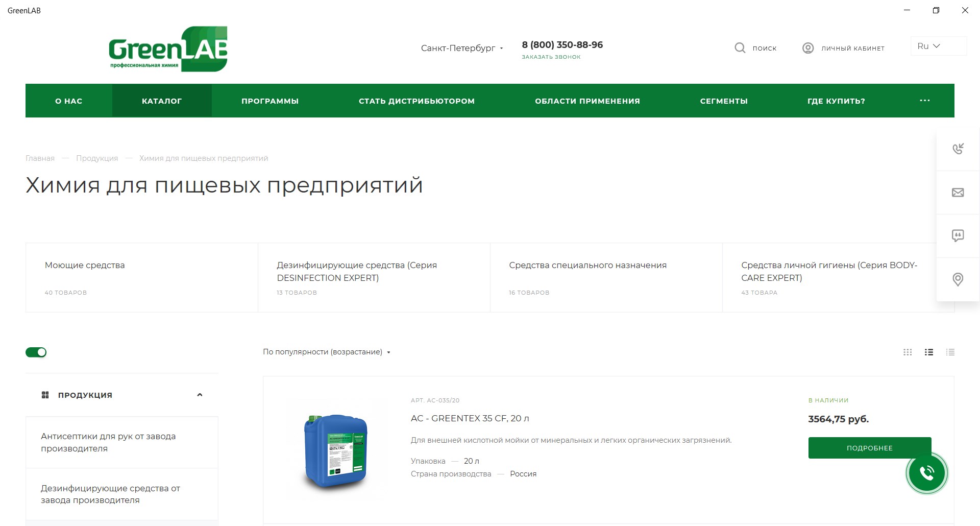This screenshot has width=980, height=526.
Task: Open the Ru language dropdown
Action: [x=939, y=46]
